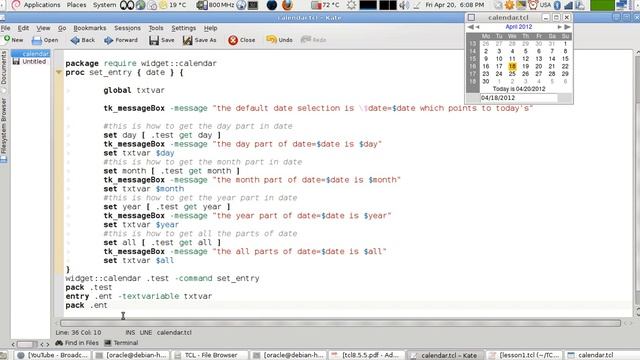Go Forward using the toolbar arrow
This screenshot has height=360, width=640.
pos(121,40)
